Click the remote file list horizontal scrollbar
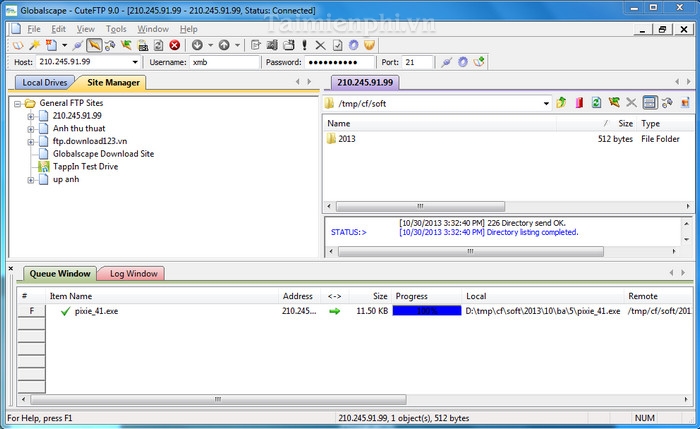This screenshot has height=429, width=700. coord(420,206)
